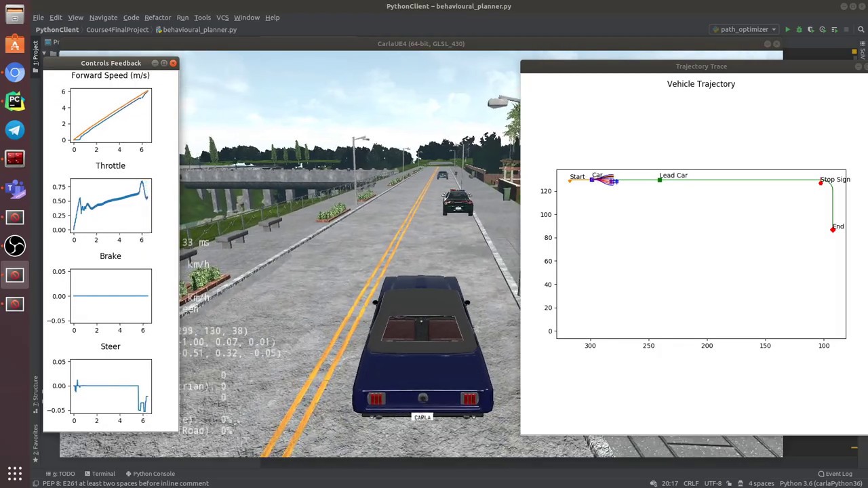Launch Ubuntu Software from the dock
868x488 pixels.
pyautogui.click(x=15, y=44)
